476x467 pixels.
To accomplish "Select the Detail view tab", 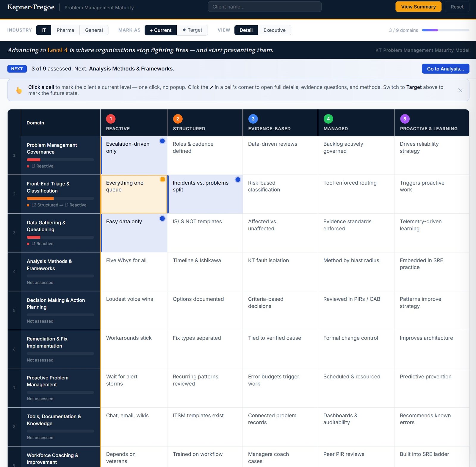I will (x=246, y=30).
